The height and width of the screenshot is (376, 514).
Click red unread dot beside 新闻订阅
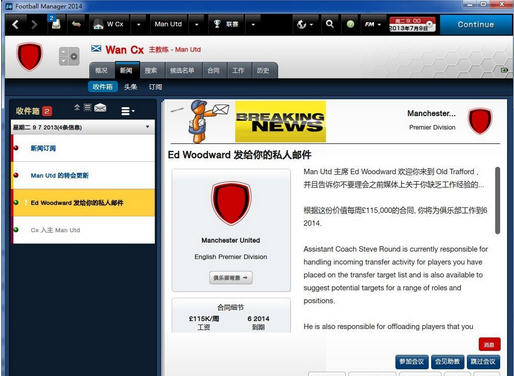16,148
